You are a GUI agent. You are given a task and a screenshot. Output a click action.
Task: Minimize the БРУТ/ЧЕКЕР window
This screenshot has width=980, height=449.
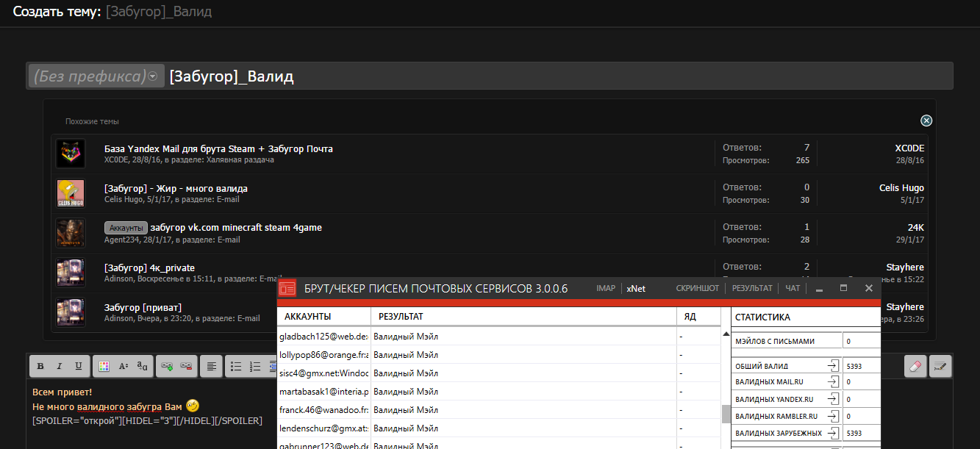click(819, 289)
